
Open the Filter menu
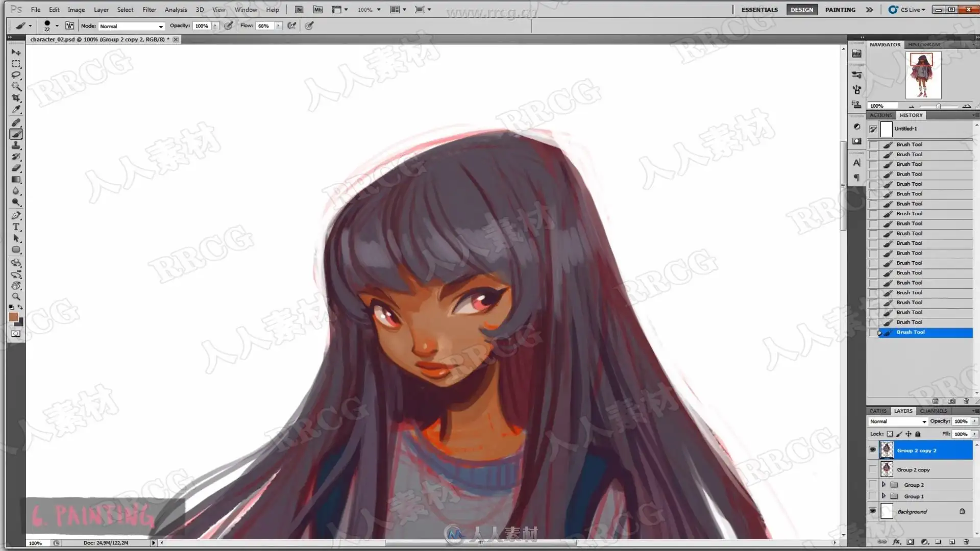149,10
